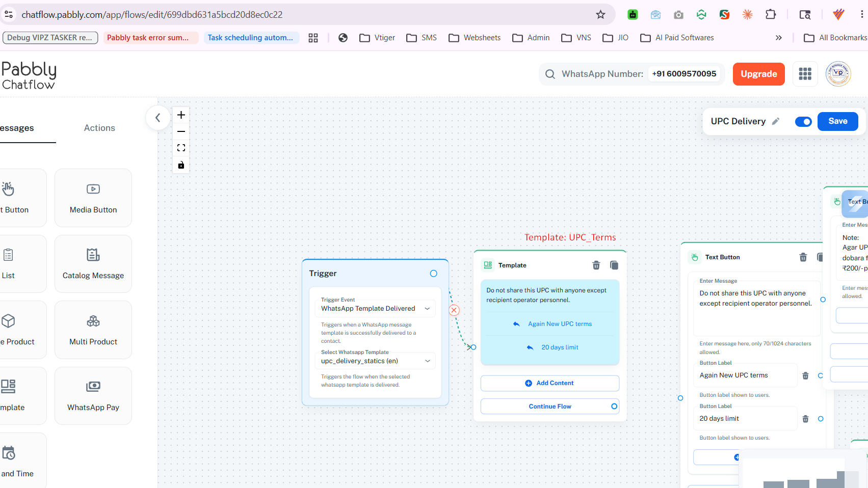
Task: Delete the Text Button node
Action: (803, 257)
